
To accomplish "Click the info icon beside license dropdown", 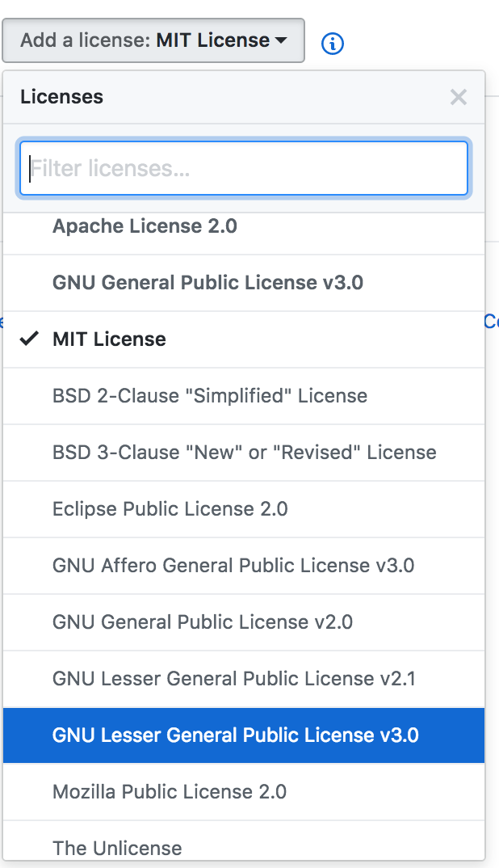I will pos(332,44).
